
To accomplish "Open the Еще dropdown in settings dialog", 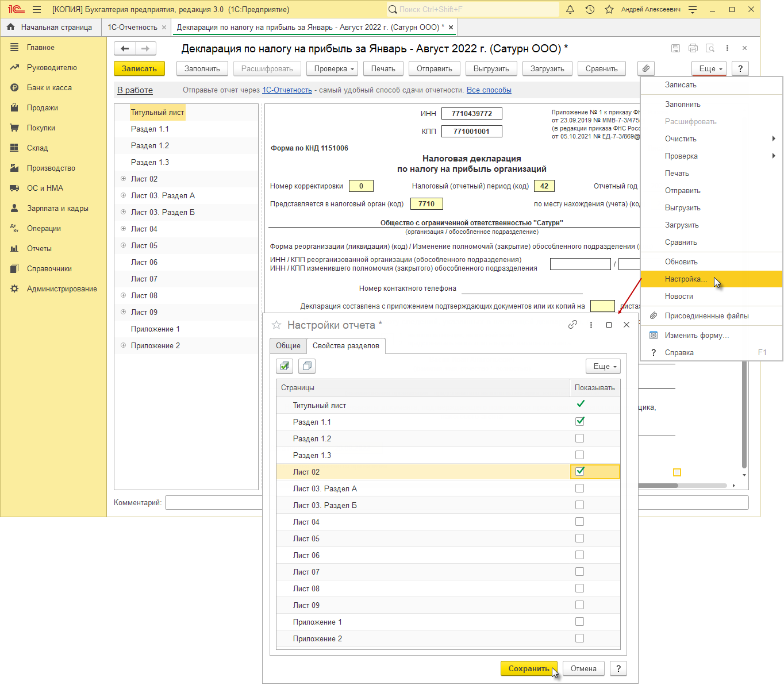I will click(x=604, y=366).
